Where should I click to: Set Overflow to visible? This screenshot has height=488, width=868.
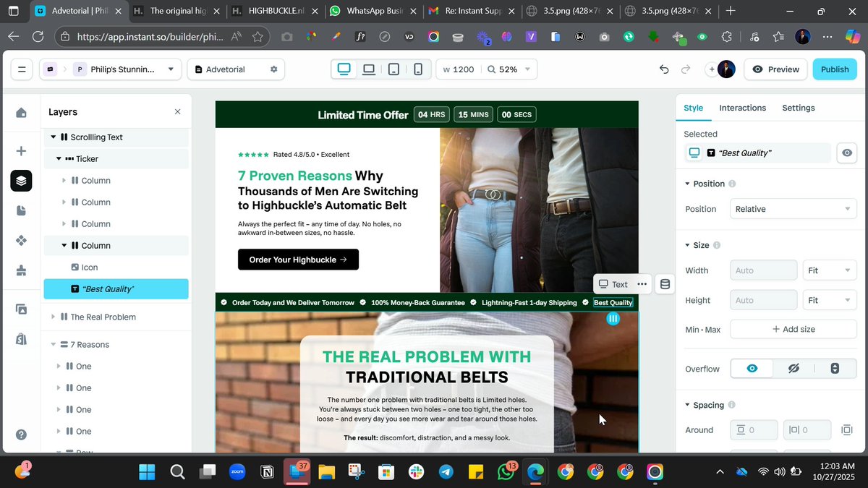pos(752,369)
